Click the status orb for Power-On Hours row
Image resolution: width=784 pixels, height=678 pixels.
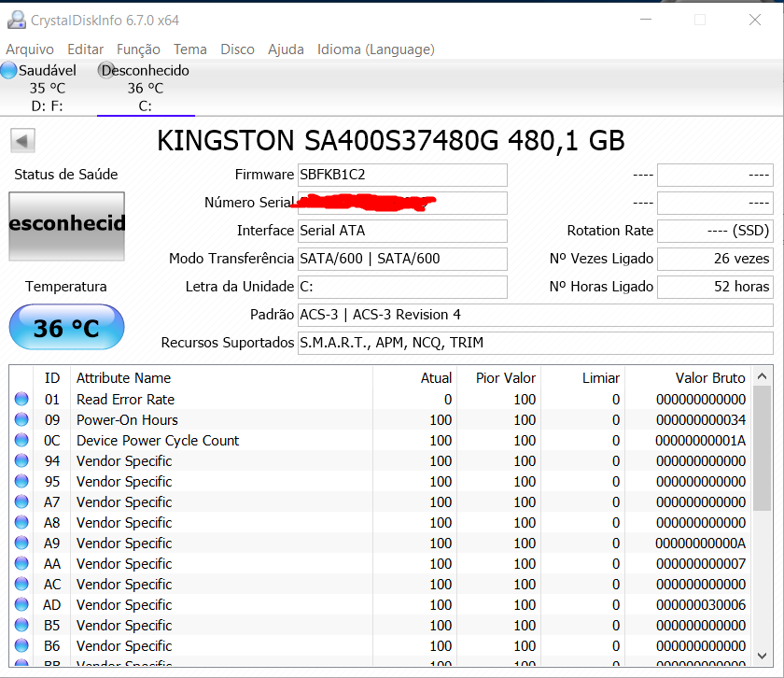click(x=21, y=419)
